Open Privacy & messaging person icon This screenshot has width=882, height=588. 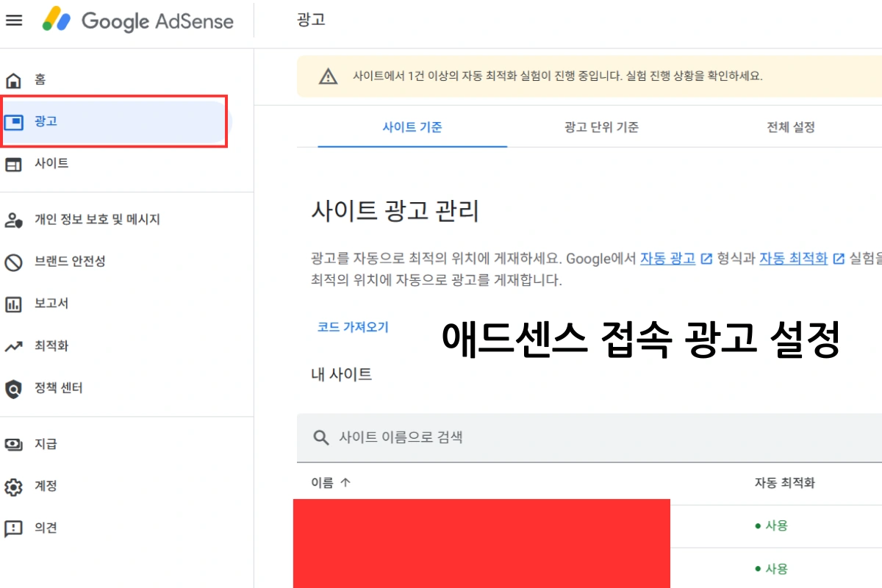pos(13,220)
